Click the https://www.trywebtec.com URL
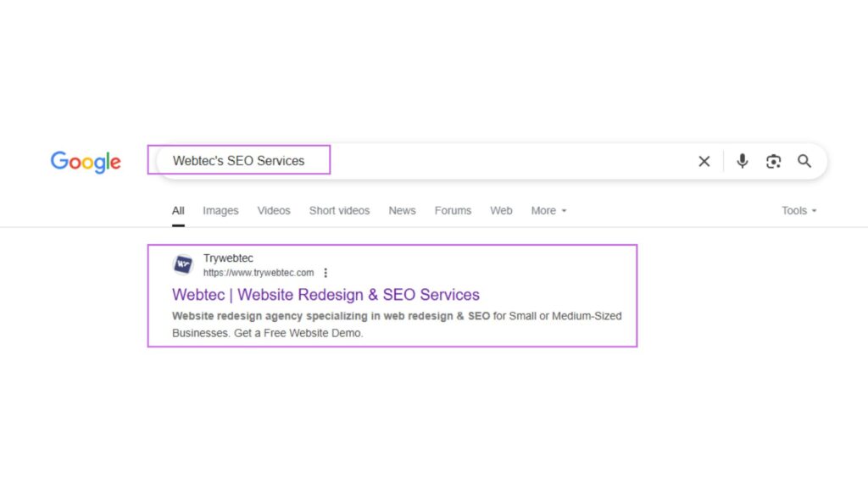 point(259,273)
